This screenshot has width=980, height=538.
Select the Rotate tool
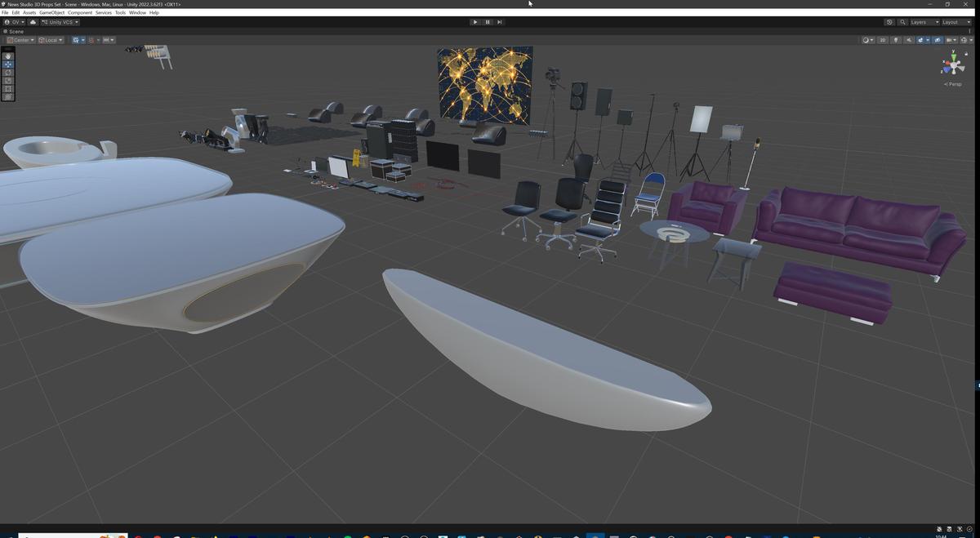[x=8, y=72]
